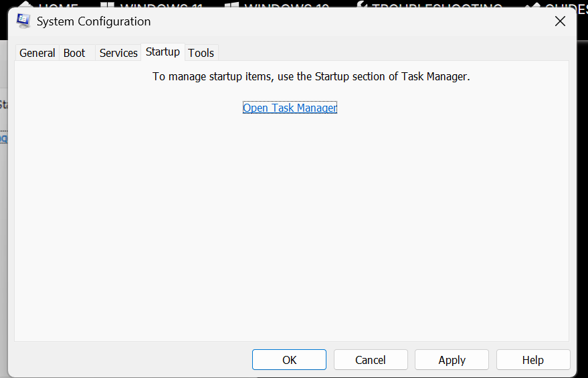The height and width of the screenshot is (378, 588).
Task: Click the wrench icon beside TROUBLESHOOTING
Action: point(362,4)
